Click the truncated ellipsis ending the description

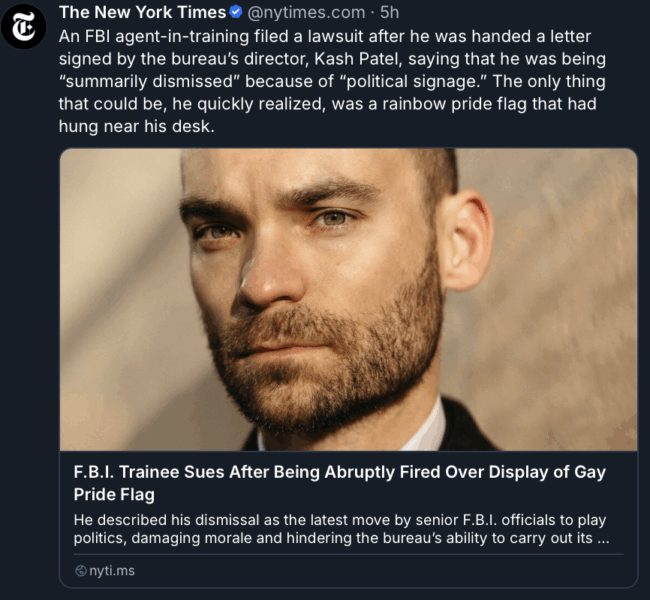603,539
